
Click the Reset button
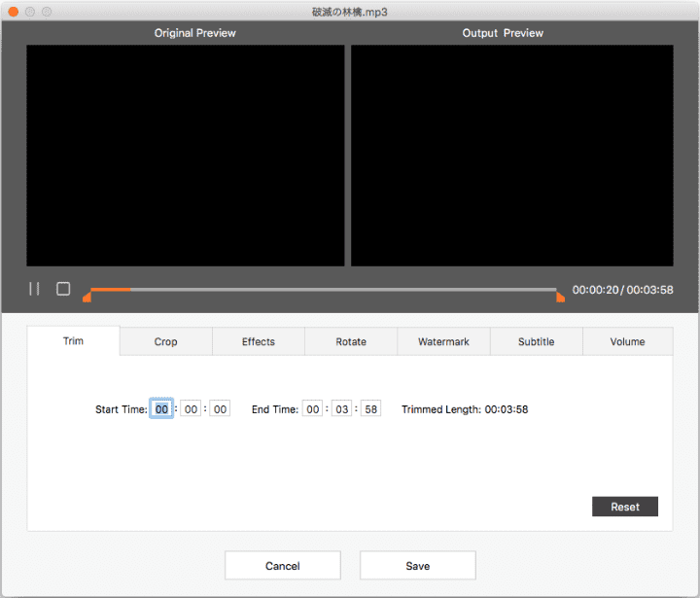point(625,507)
